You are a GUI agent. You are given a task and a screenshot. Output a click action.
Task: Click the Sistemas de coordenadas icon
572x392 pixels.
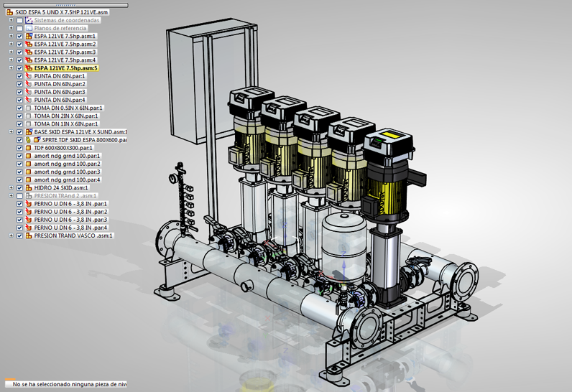[29, 20]
